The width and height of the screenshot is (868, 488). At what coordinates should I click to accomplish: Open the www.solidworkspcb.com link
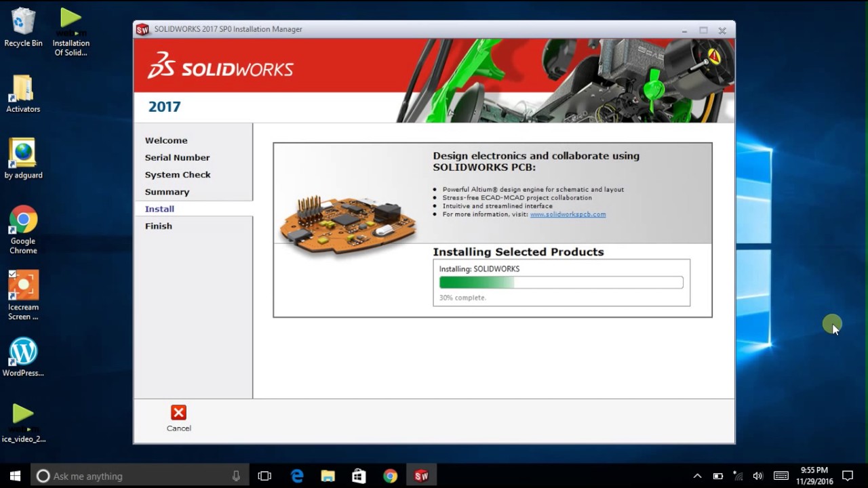[568, 214]
